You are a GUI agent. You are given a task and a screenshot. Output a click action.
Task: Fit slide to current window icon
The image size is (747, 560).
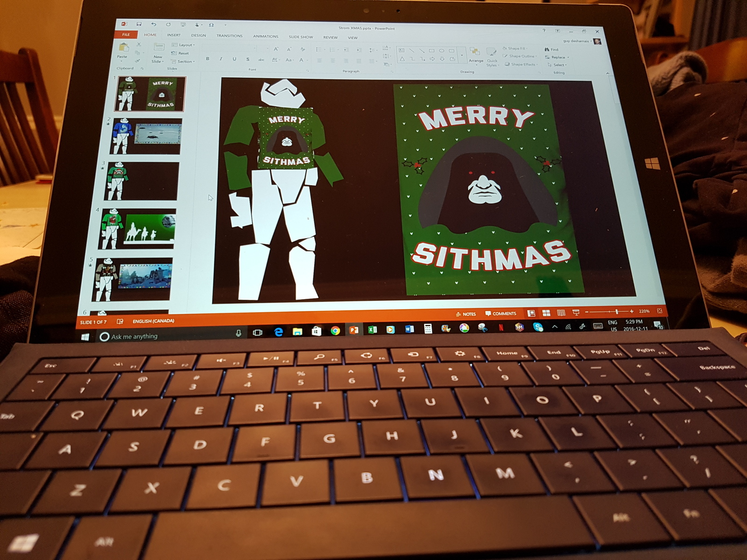pos(659,311)
